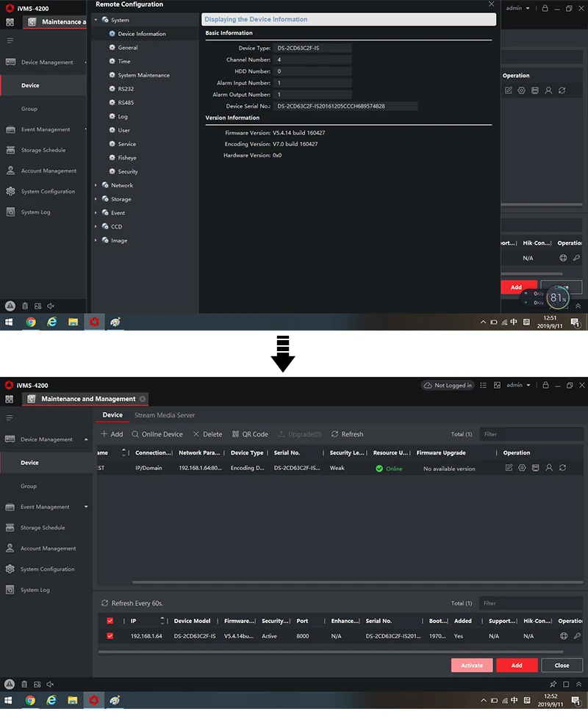Click the device status icon in the Online device row

tap(535, 468)
